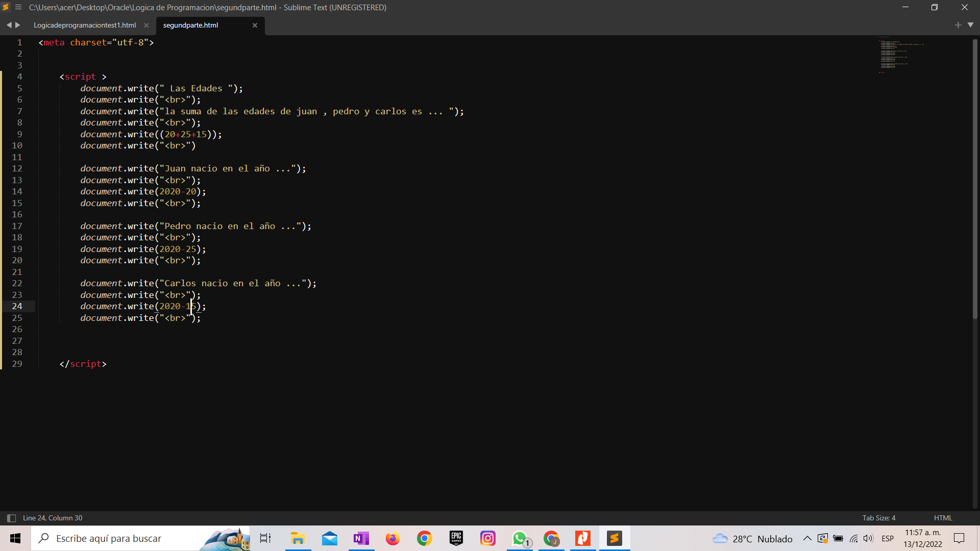The width and height of the screenshot is (980, 551).
Task: Open the Mail app from taskbar
Action: tap(330, 538)
